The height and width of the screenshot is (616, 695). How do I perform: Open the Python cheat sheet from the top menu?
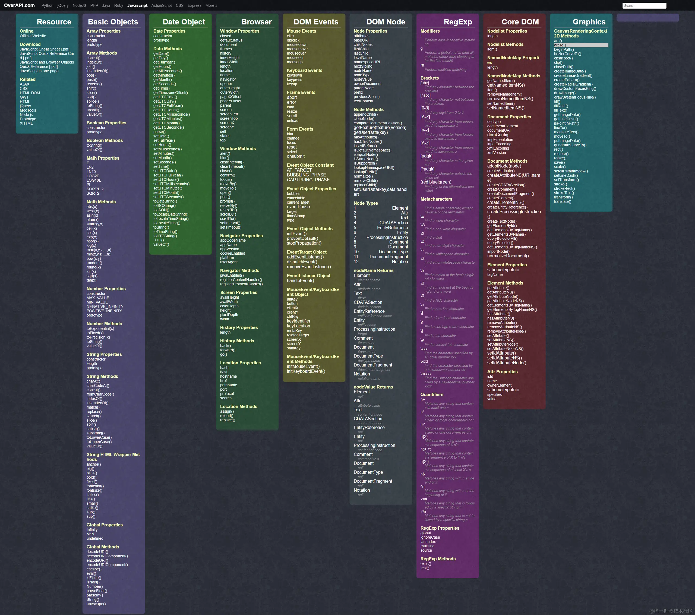pyautogui.click(x=47, y=5)
